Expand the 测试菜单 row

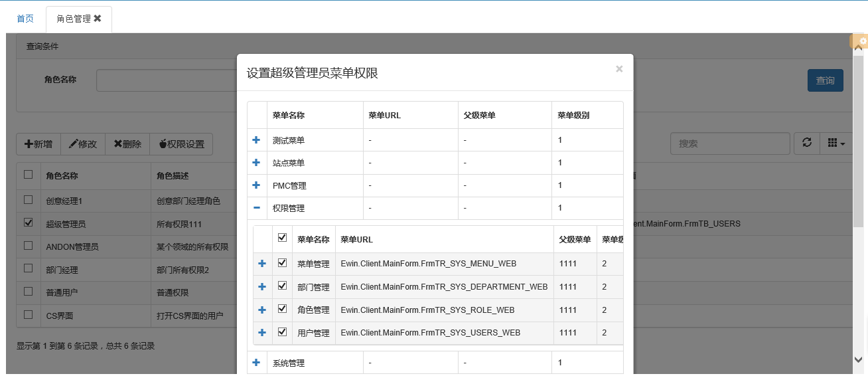point(256,140)
